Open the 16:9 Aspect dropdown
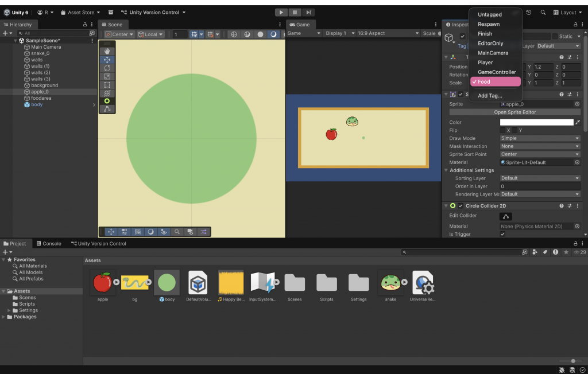The width and height of the screenshot is (588, 374). pos(388,33)
